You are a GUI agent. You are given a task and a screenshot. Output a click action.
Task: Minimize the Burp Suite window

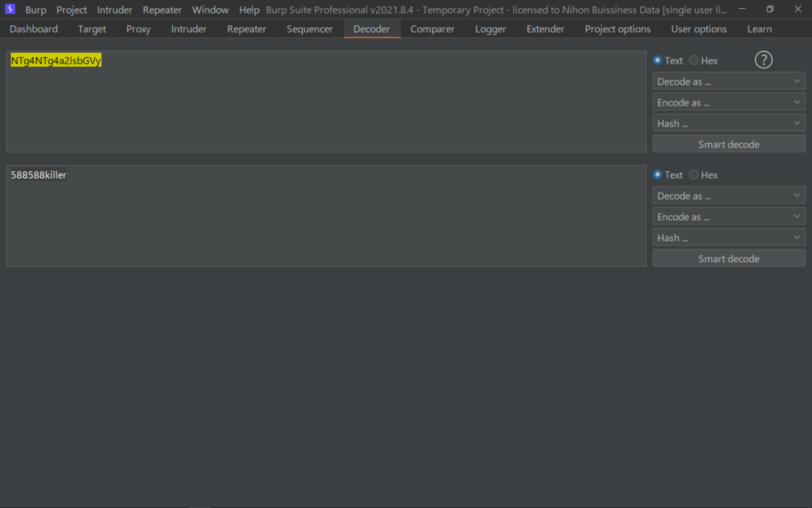[742, 9]
